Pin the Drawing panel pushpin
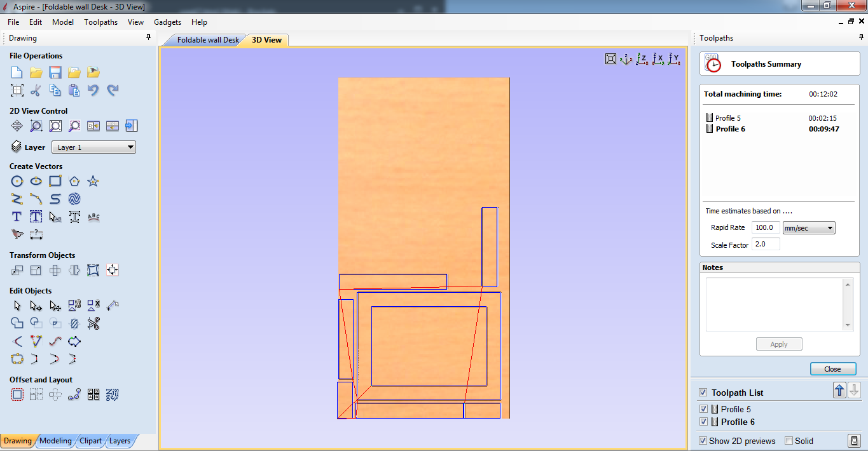868x451 pixels. pyautogui.click(x=149, y=37)
